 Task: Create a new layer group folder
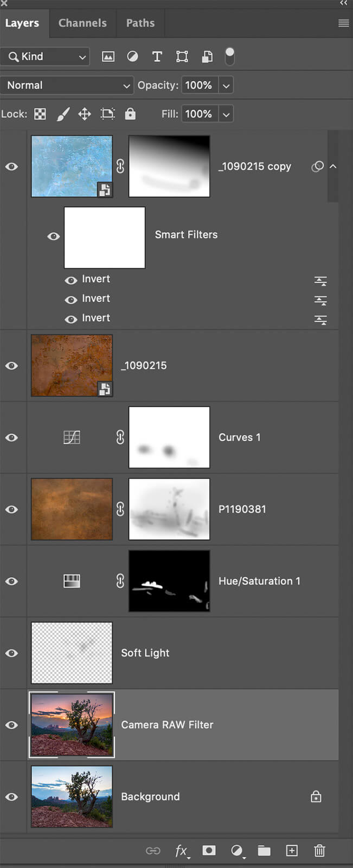point(264,850)
